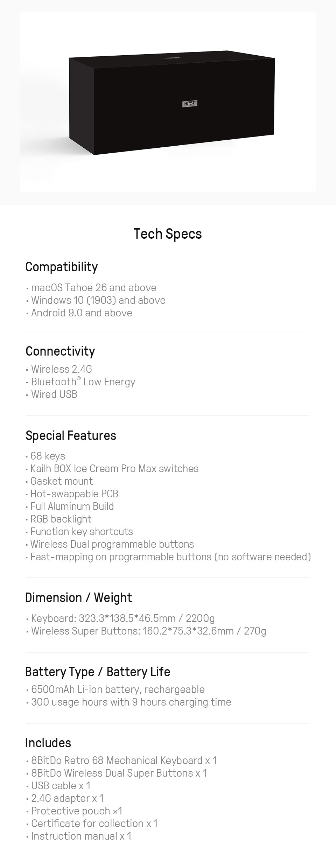This screenshot has height=868, width=336.
Task: Click the Bluetooth Low Energy entry
Action: tap(83, 382)
